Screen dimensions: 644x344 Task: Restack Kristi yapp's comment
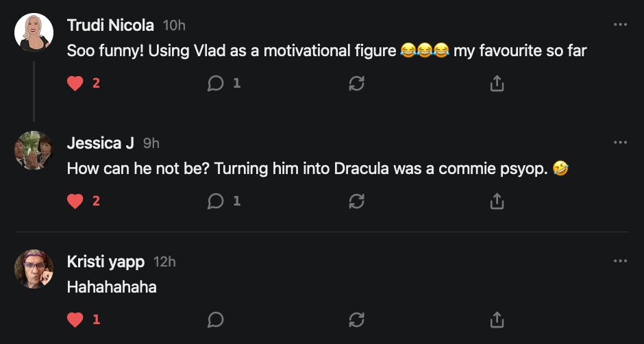356,320
